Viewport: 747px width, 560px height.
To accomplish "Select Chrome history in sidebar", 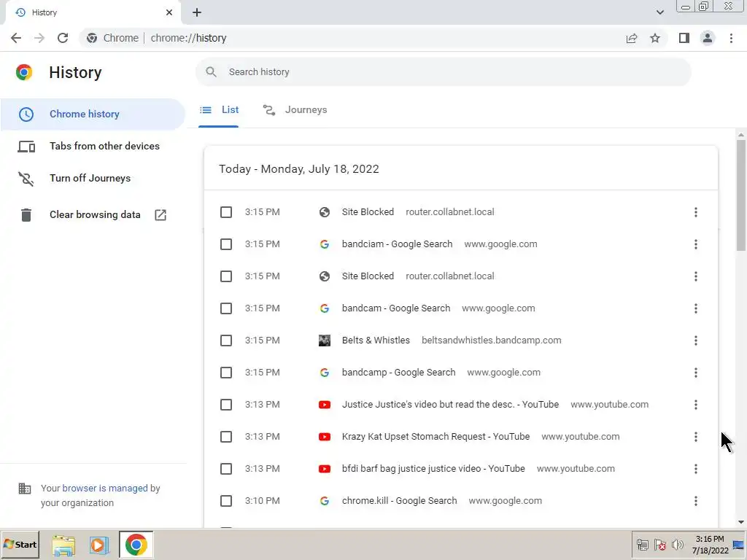I will (x=93, y=114).
